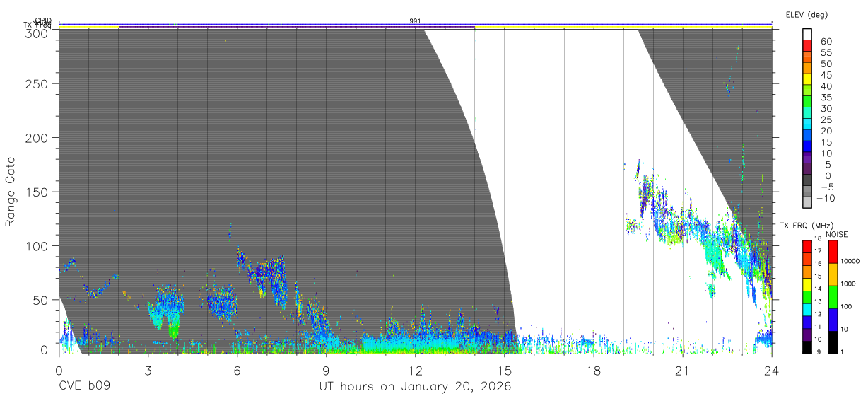Click the y-axis tick label '100'
This screenshot has height=401, width=868.
(x=37, y=245)
